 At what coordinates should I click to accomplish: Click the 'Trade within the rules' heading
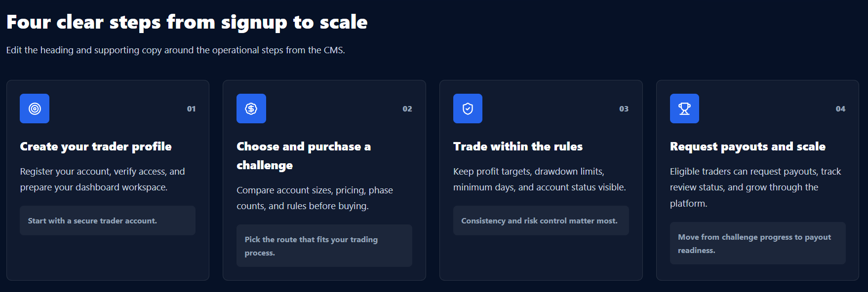[518, 146]
